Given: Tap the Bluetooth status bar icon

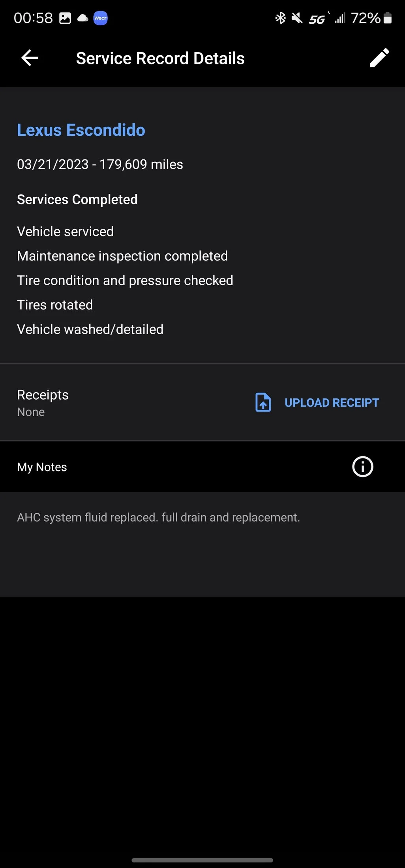Looking at the screenshot, I should point(280,18).
